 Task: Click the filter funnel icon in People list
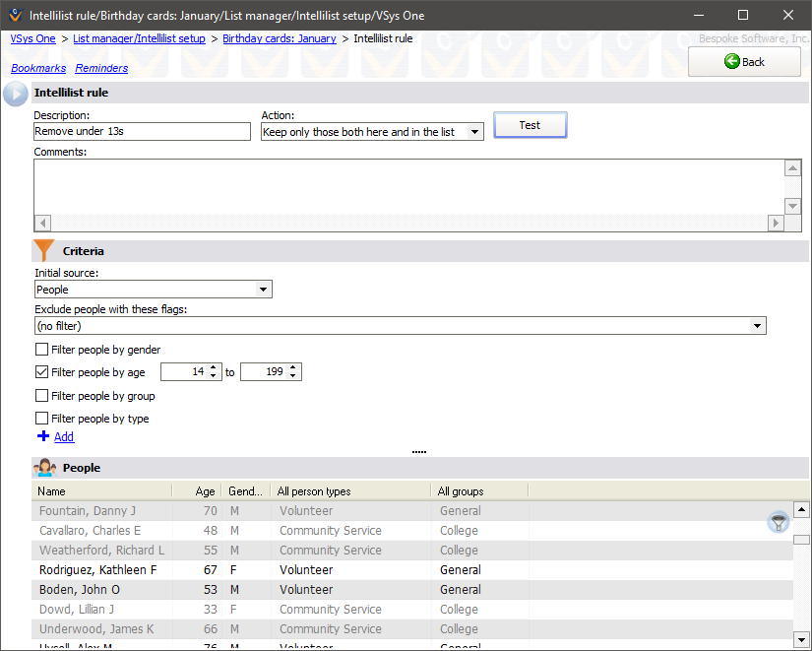pos(778,522)
